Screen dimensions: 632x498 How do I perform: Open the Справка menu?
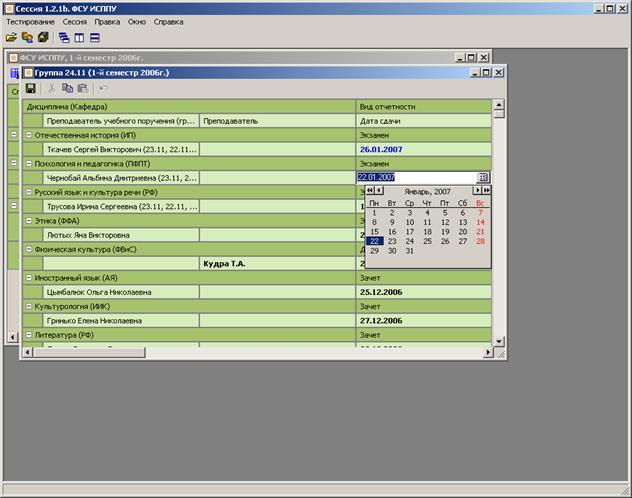[168, 21]
